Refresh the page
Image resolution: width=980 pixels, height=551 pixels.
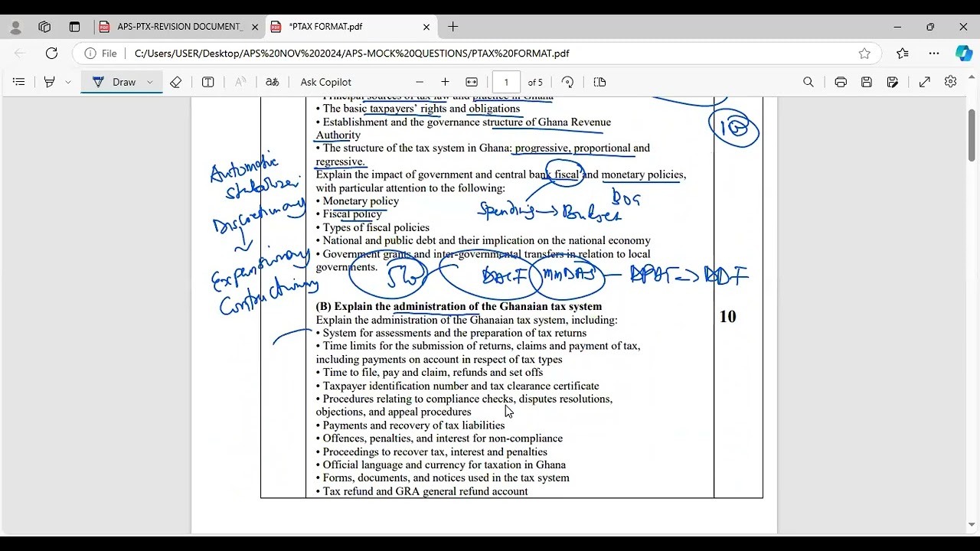pos(51,54)
